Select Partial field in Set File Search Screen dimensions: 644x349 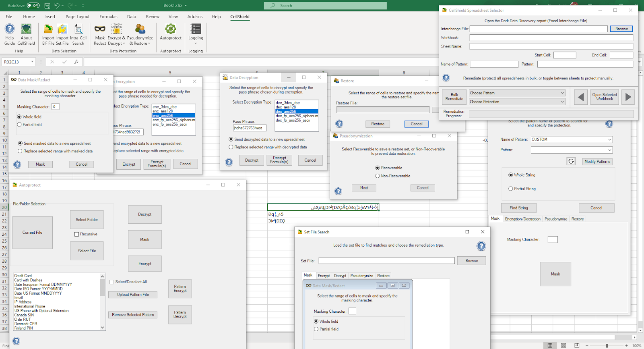pos(316,329)
